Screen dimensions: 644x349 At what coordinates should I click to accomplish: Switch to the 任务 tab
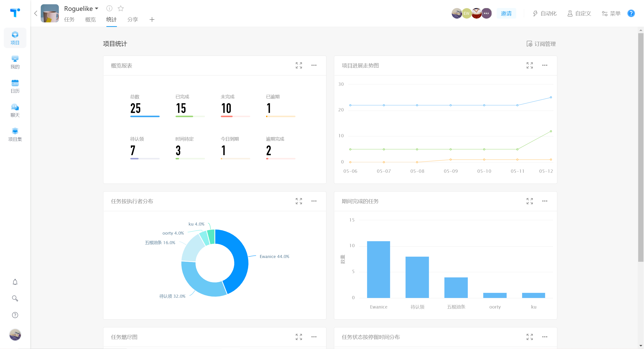pyautogui.click(x=69, y=20)
